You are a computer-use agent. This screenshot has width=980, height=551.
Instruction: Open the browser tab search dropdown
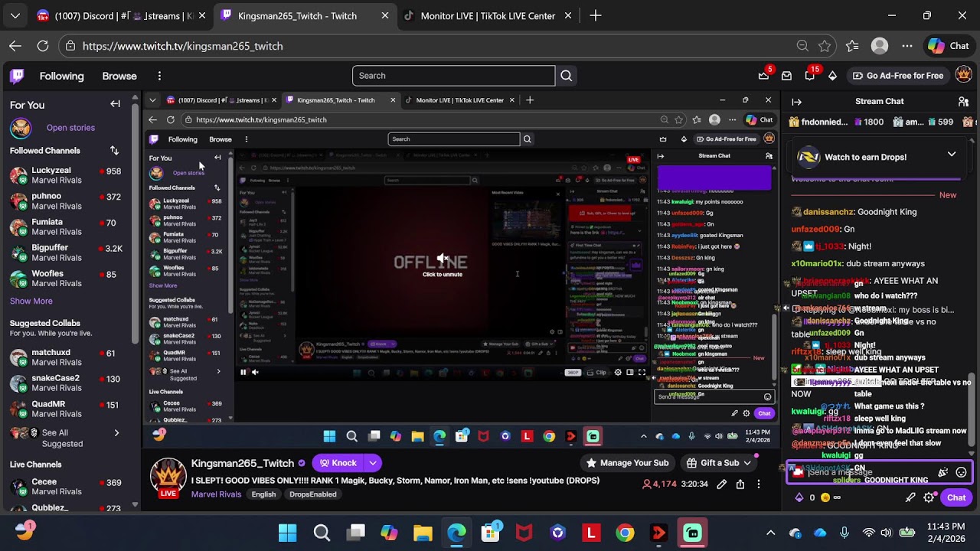[x=15, y=15]
